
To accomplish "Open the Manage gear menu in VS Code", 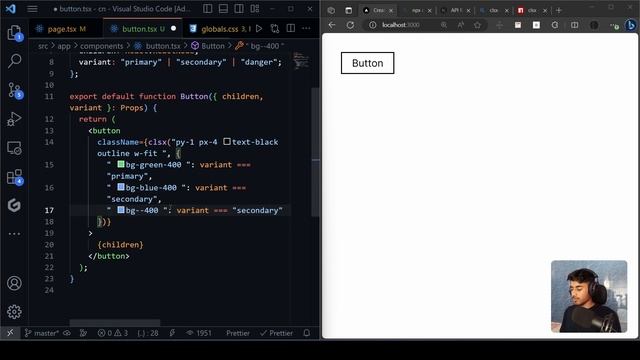I will pyautogui.click(x=14, y=312).
